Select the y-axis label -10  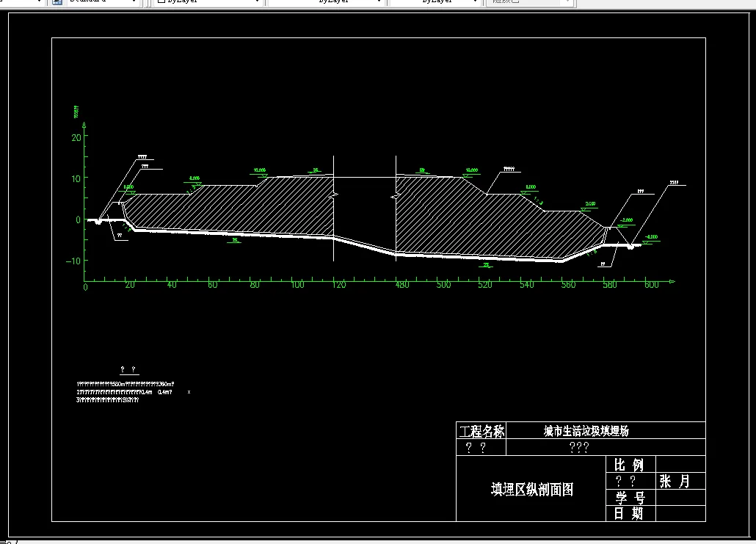(73, 261)
